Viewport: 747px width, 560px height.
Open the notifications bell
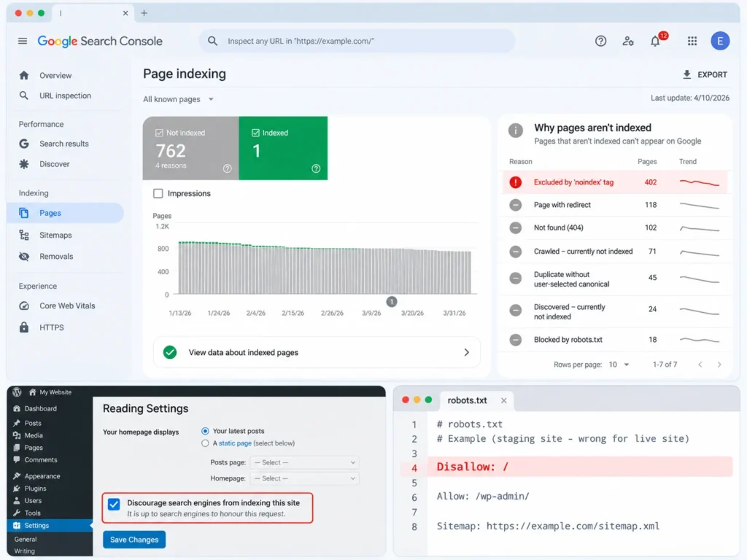656,41
